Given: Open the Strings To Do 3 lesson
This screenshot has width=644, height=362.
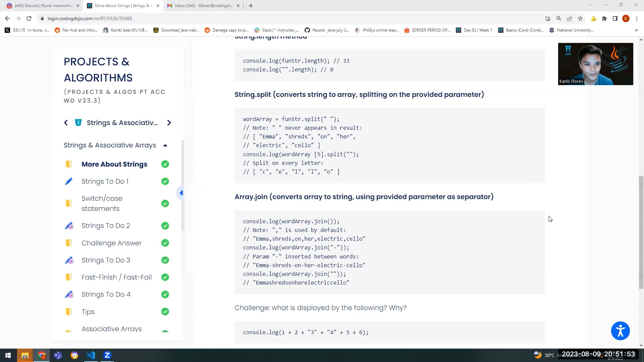Looking at the screenshot, I should (106, 260).
